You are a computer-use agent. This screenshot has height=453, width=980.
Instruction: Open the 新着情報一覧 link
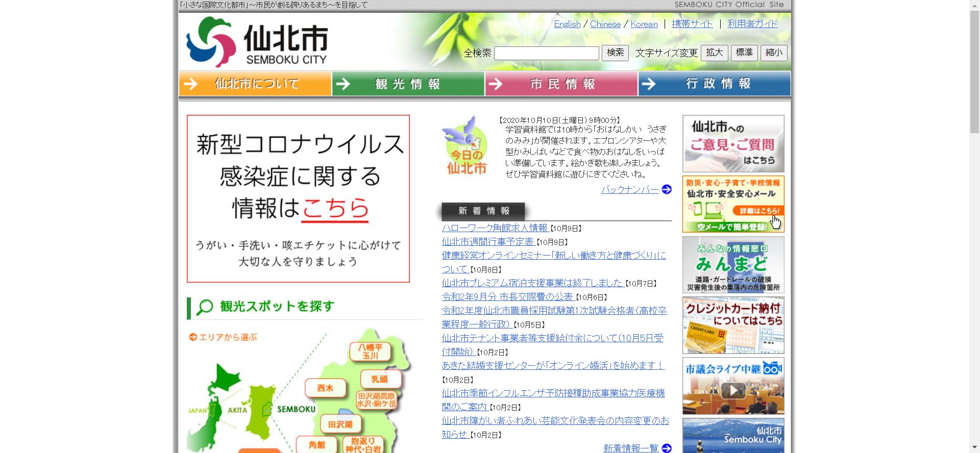[631, 448]
